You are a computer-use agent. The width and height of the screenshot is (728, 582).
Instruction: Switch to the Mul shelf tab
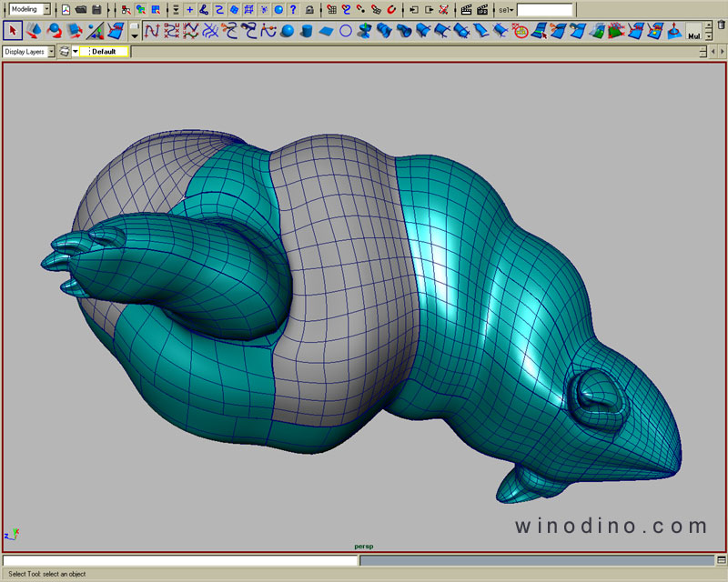pos(694,36)
